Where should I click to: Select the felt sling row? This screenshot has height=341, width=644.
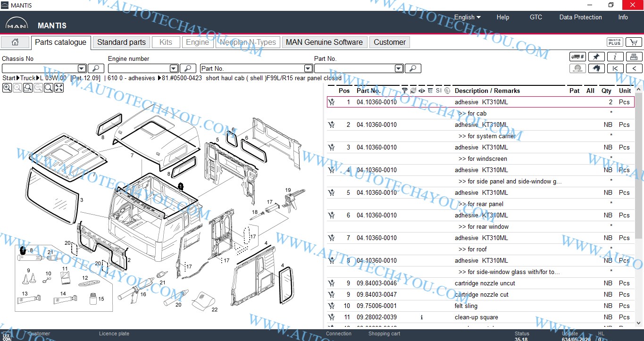tap(472, 306)
